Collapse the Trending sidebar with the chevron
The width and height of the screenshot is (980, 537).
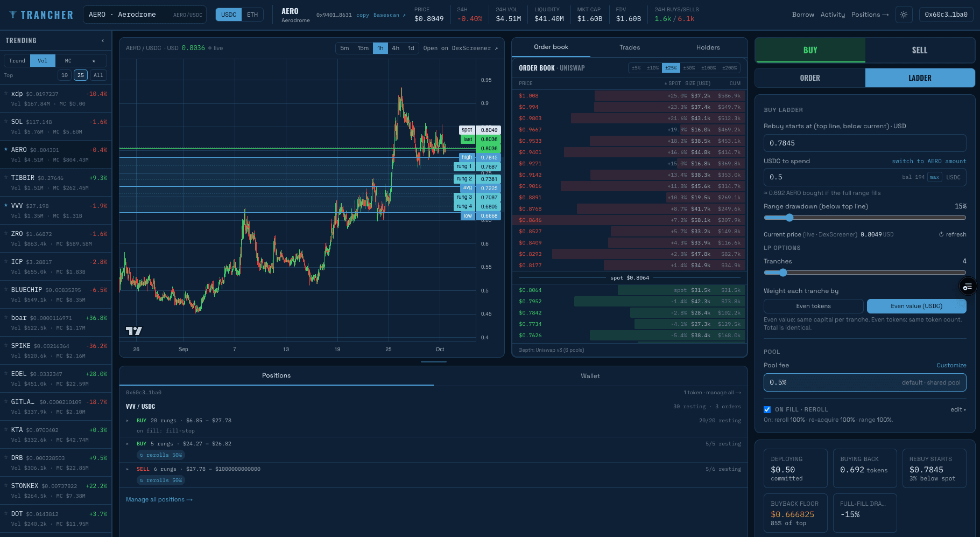(x=103, y=40)
